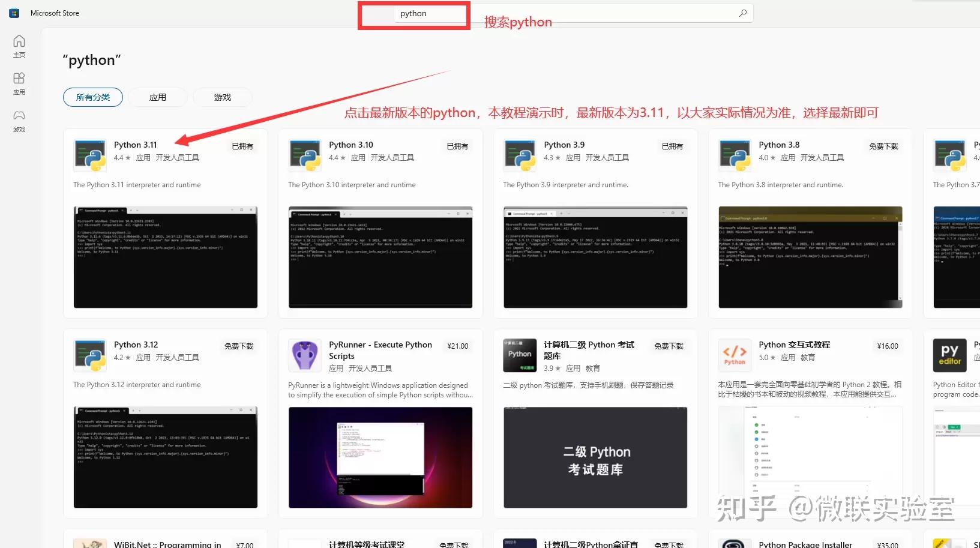This screenshot has width=980, height=548.
Task: Click 免费下载 on 计算机二级 Python 考试题库
Action: point(669,346)
